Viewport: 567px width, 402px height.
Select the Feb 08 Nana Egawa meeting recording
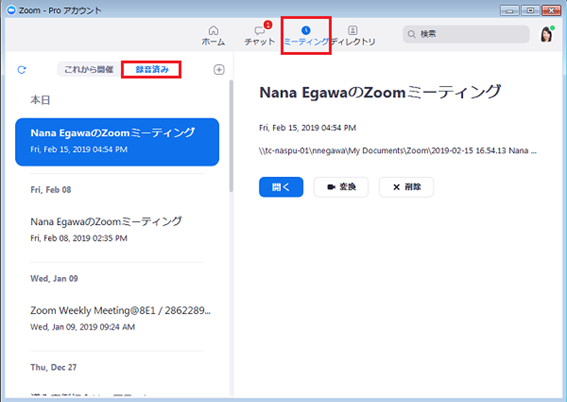117,229
